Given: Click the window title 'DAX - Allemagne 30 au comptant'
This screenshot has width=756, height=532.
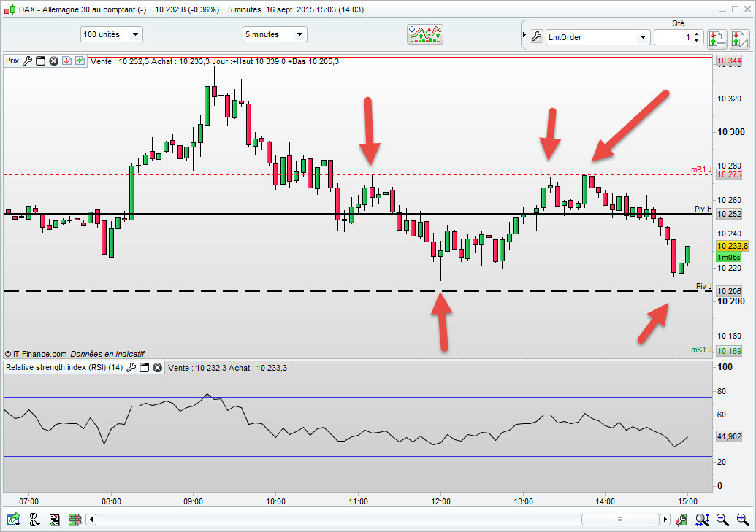Looking at the screenshot, I should point(83,9).
